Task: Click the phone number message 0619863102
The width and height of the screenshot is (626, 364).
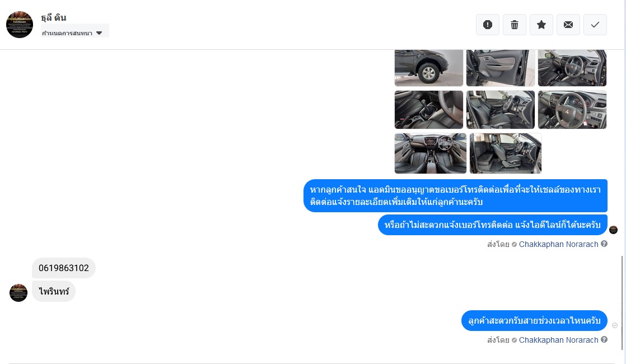Action: 64,268
